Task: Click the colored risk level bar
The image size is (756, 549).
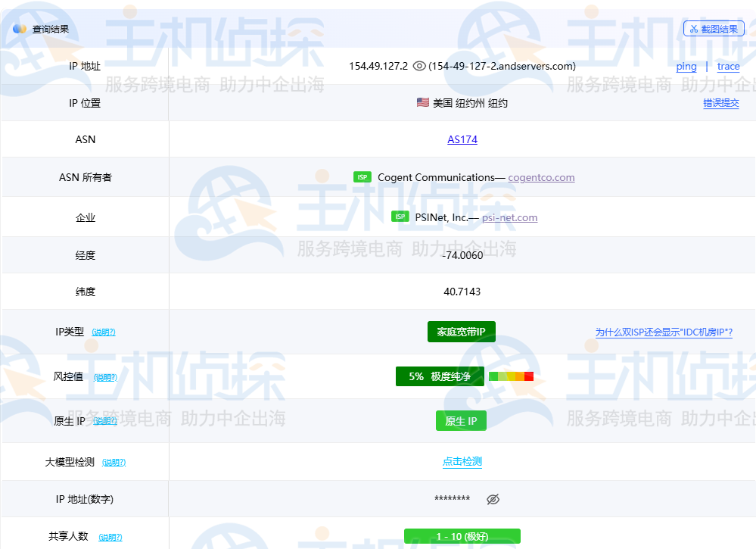Action: (x=511, y=376)
